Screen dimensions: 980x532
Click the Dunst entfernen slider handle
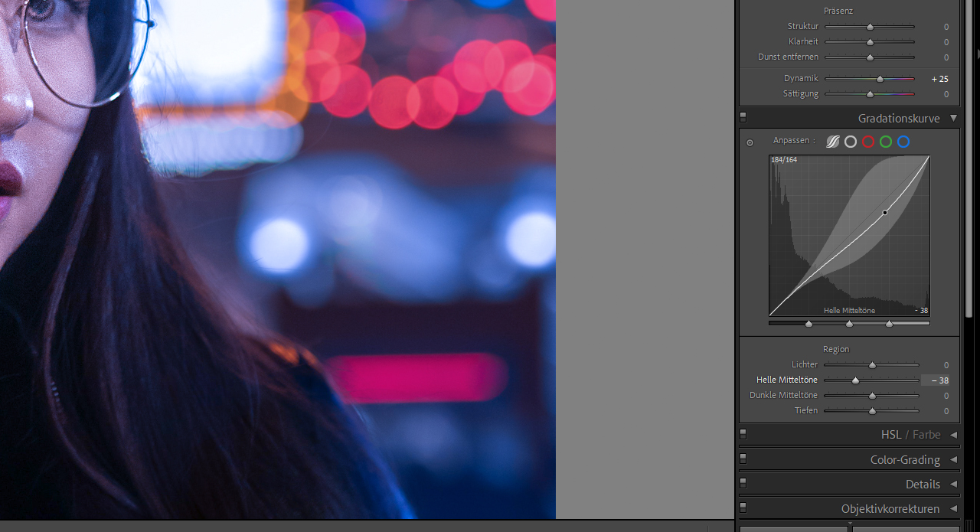[x=870, y=57]
